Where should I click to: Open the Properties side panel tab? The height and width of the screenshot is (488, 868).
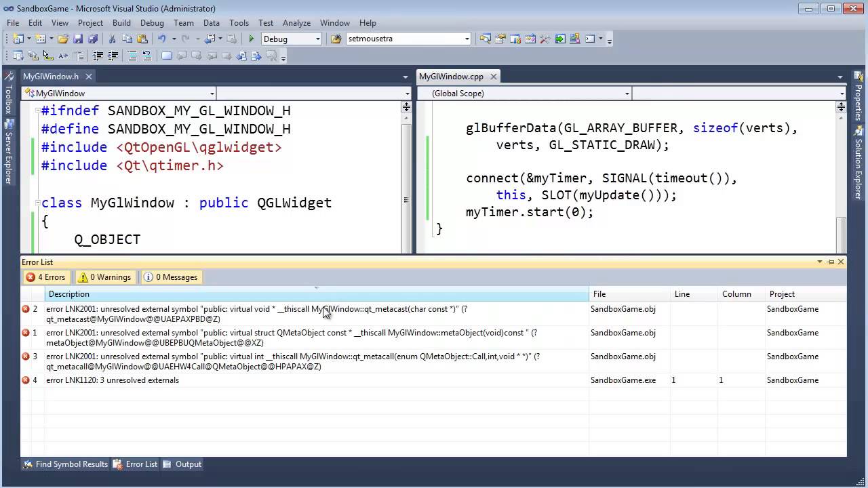tap(858, 98)
